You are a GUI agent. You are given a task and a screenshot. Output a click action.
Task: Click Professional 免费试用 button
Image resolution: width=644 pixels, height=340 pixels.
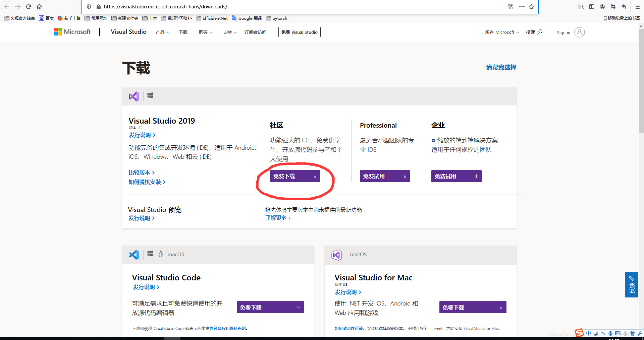pyautogui.click(x=385, y=176)
